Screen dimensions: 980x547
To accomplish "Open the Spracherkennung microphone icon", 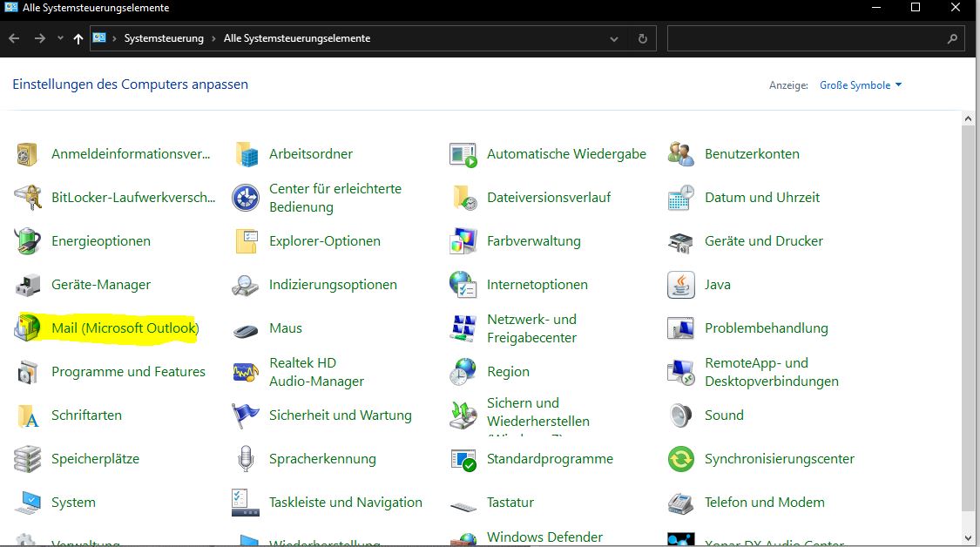I will click(x=246, y=459).
